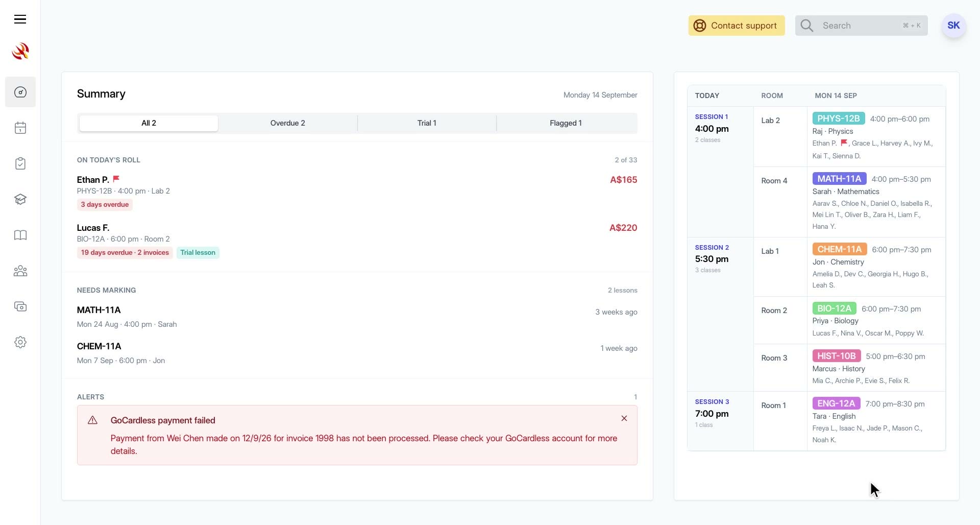Select the All 2 tab

coord(149,123)
